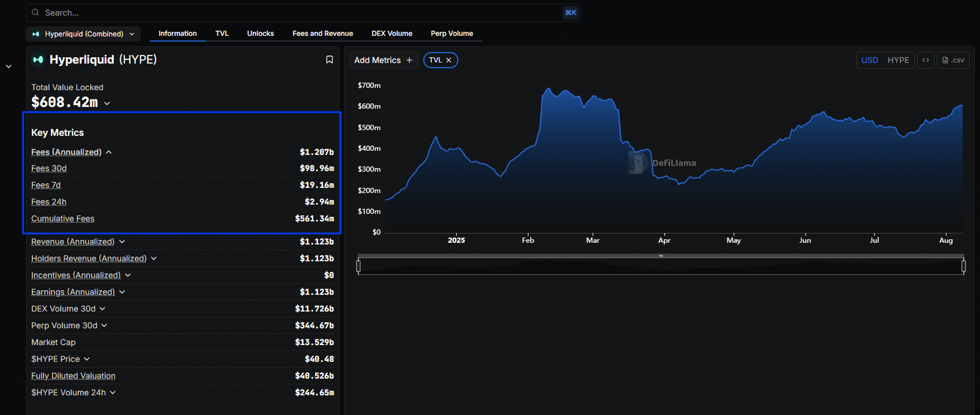The width and height of the screenshot is (980, 415).
Task: Click the $608.42m TVL value
Action: 65,102
